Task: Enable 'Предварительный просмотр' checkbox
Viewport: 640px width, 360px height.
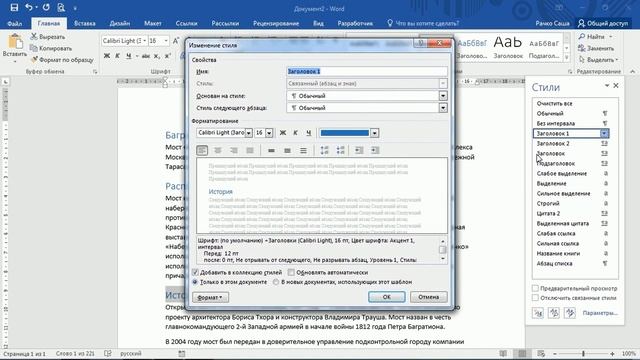Action: (x=535, y=288)
